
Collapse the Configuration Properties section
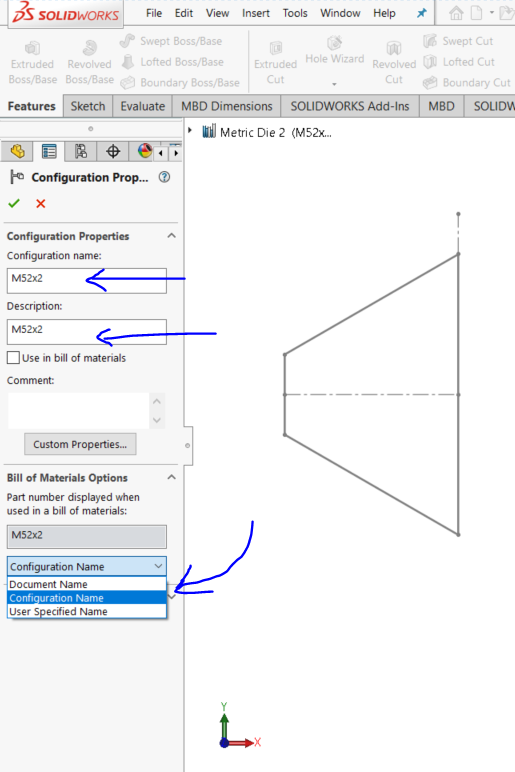click(171, 236)
